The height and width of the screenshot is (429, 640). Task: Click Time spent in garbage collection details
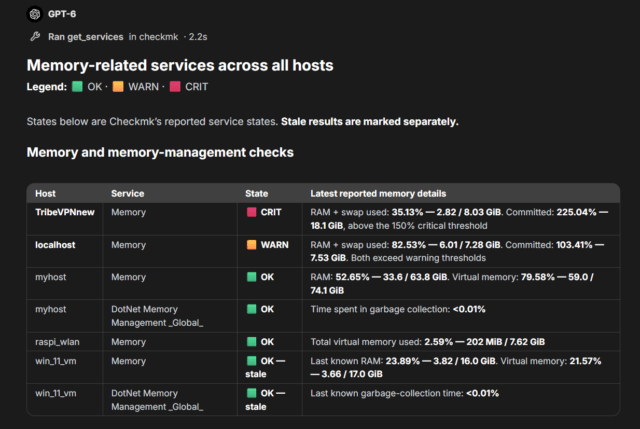398,309
